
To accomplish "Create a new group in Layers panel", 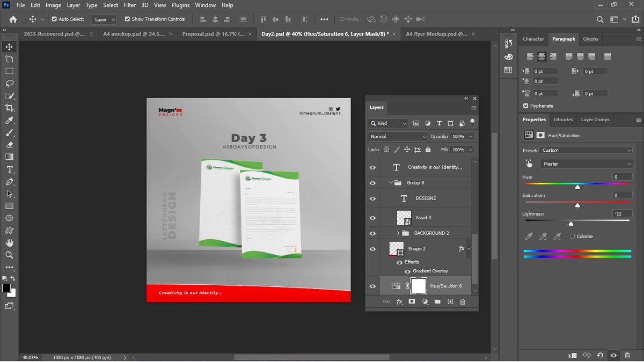I will tap(437, 302).
